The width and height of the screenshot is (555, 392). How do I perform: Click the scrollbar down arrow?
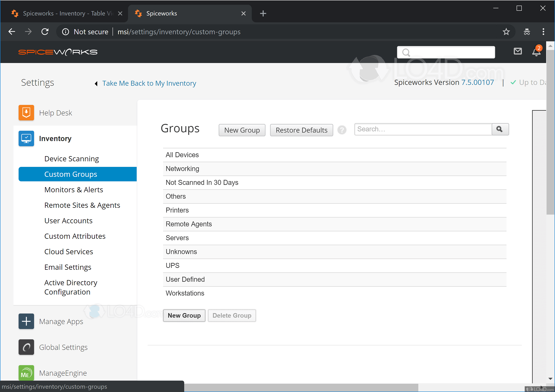pos(550,378)
